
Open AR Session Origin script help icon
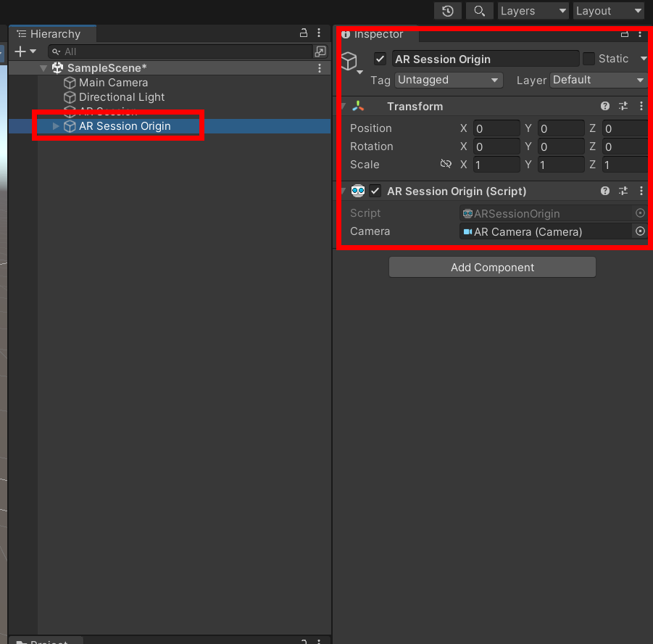coord(605,191)
